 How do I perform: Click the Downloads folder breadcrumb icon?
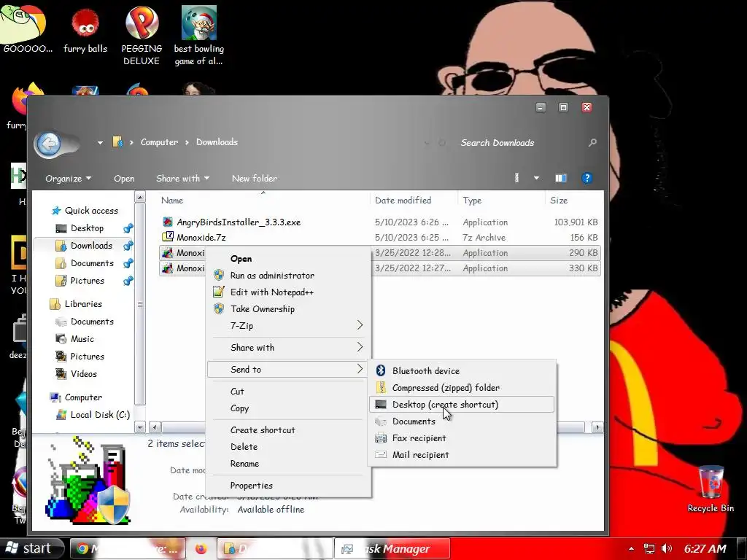[117, 142]
